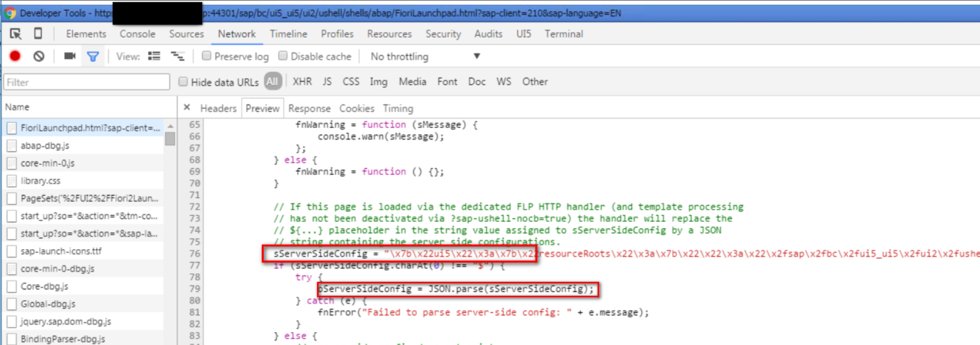This screenshot has height=345, width=980.
Task: Toggle device mode toolbar icon
Action: point(38,34)
